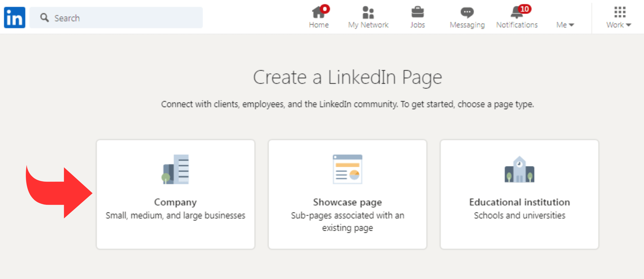This screenshot has height=279, width=644.
Task: Open the Me chevron arrow
Action: point(572,25)
